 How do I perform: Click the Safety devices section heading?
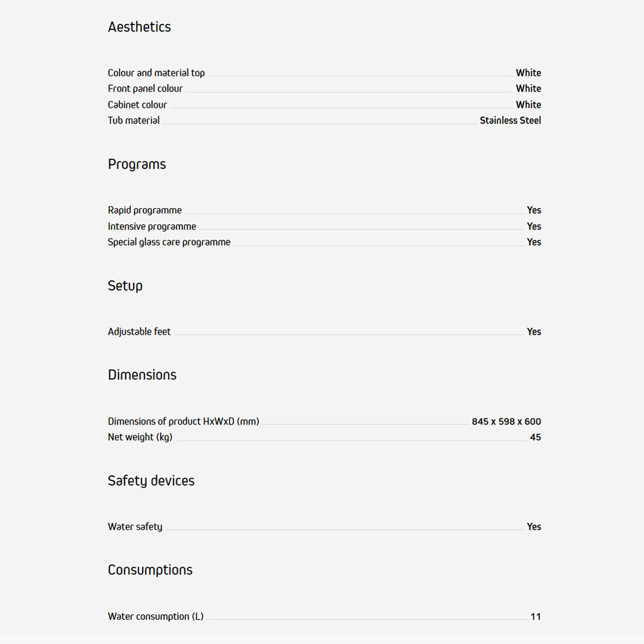(151, 481)
